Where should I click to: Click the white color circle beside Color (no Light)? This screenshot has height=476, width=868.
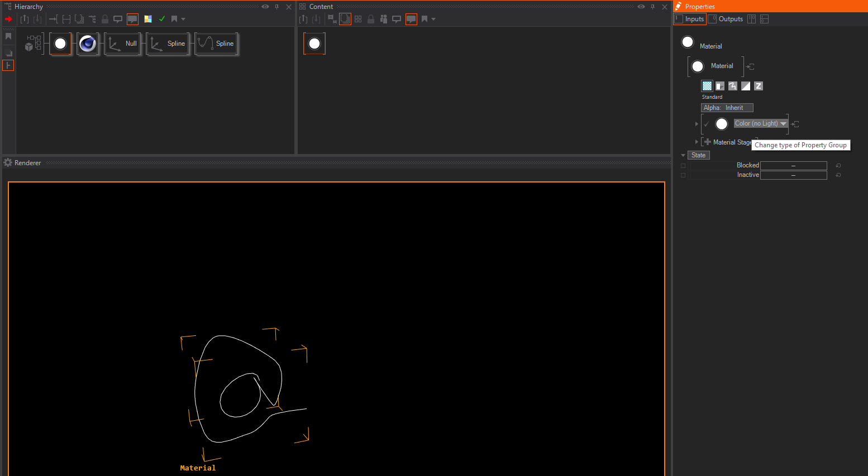(x=722, y=124)
